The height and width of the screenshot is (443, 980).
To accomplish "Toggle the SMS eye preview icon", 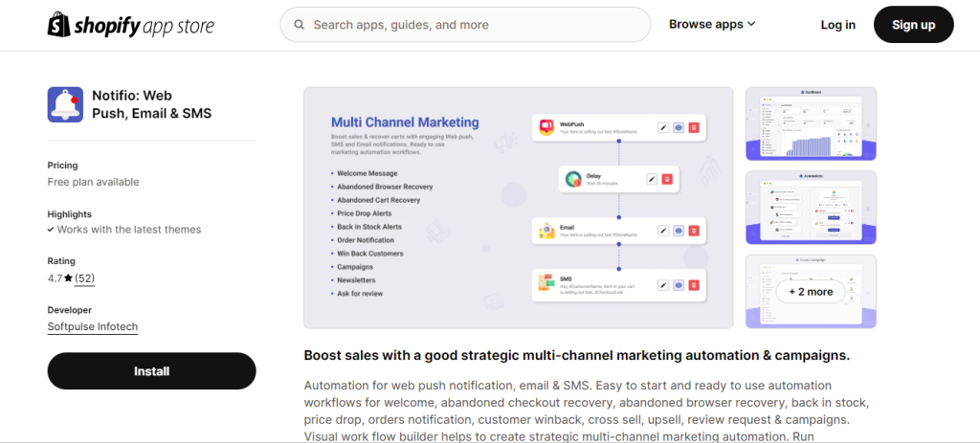I will [679, 285].
